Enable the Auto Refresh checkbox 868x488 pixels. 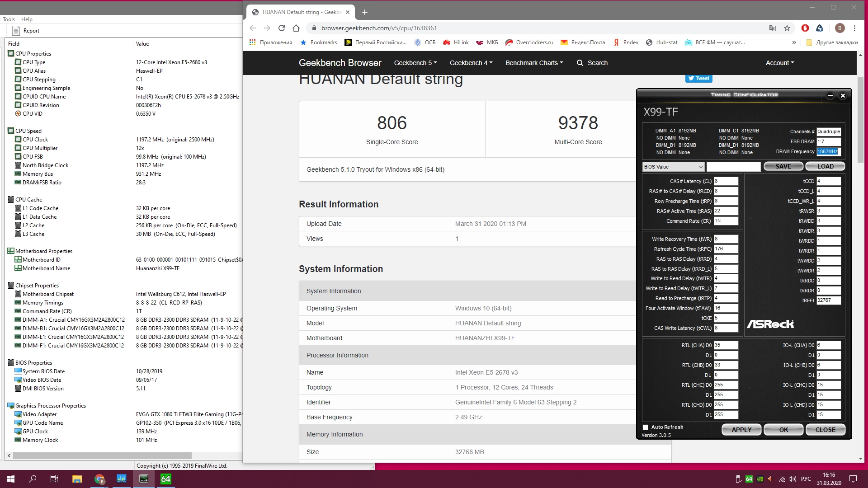coord(646,427)
